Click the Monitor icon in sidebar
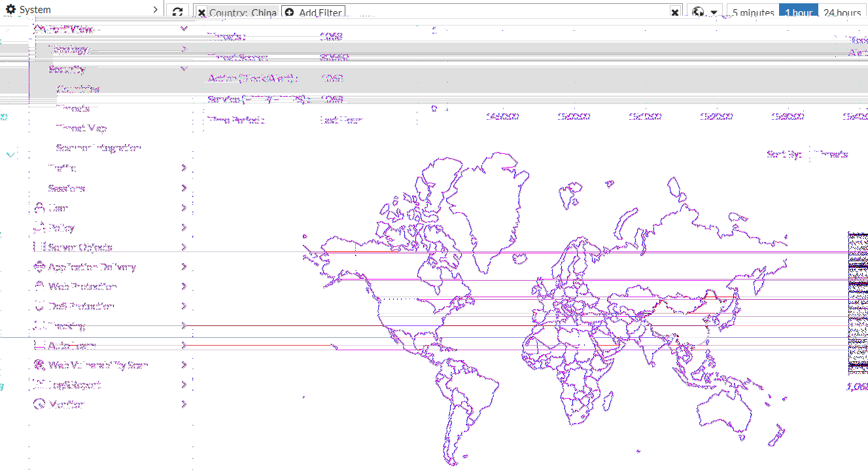The image size is (868, 472). (39, 405)
